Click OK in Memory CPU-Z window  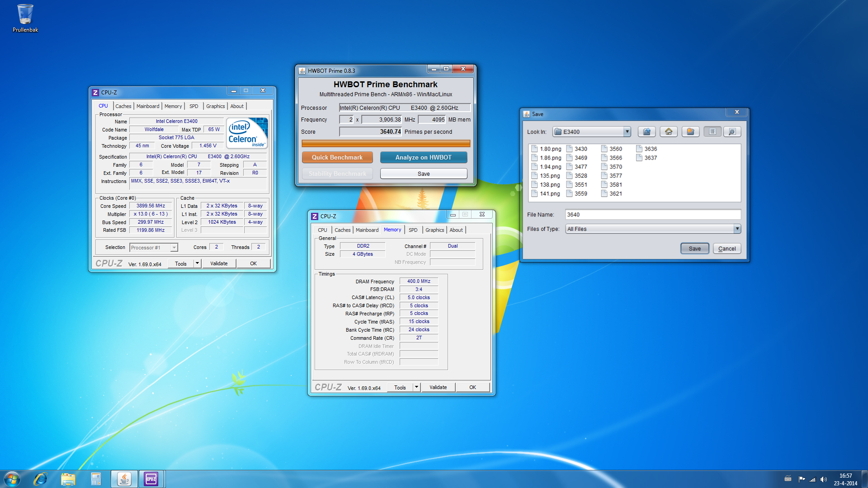[472, 387]
